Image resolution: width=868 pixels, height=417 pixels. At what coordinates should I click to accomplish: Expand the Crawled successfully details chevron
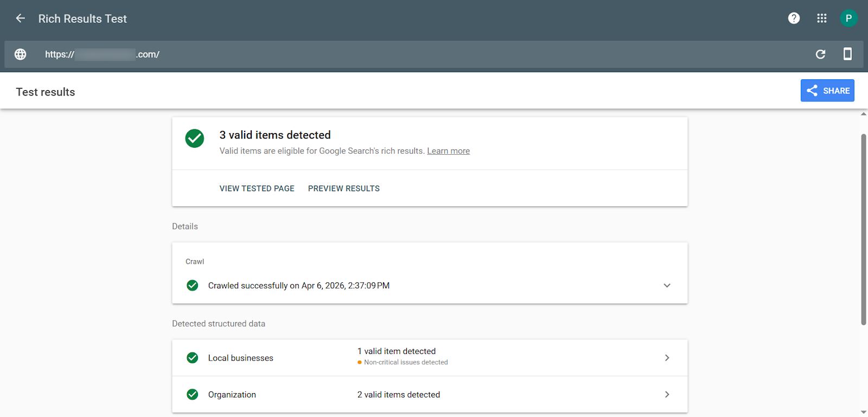[667, 286]
